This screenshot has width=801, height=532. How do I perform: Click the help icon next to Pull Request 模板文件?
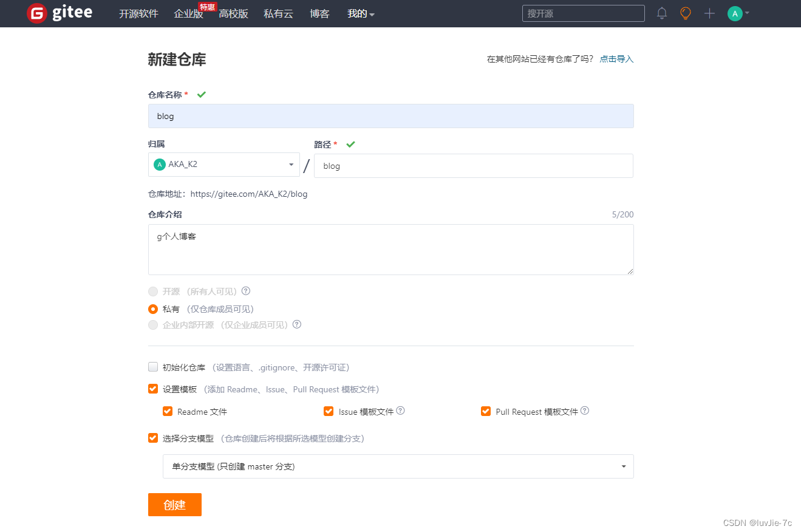coord(584,411)
